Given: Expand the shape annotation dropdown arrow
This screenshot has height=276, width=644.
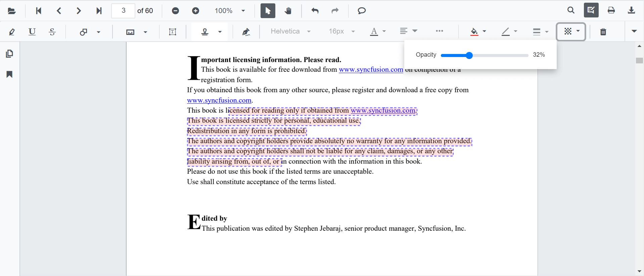Looking at the screenshot, I should 98,32.
